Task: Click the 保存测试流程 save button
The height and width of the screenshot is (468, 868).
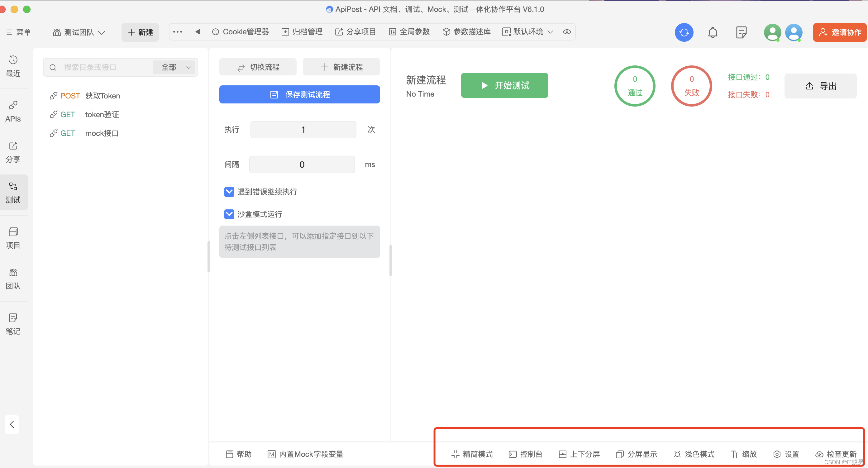Action: coord(299,94)
